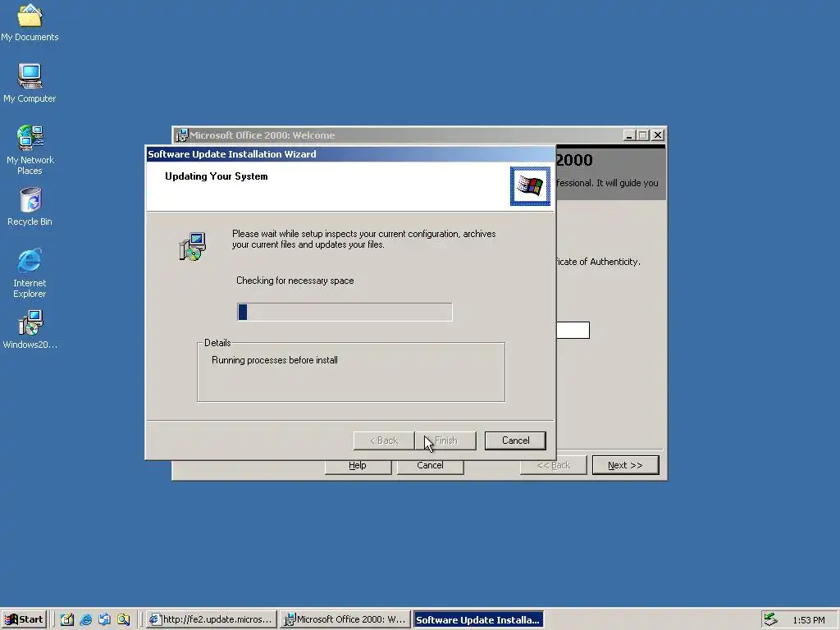Switch to http://fe2.update.micros... taskbar window
This screenshot has width=840, height=630.
pos(212,619)
